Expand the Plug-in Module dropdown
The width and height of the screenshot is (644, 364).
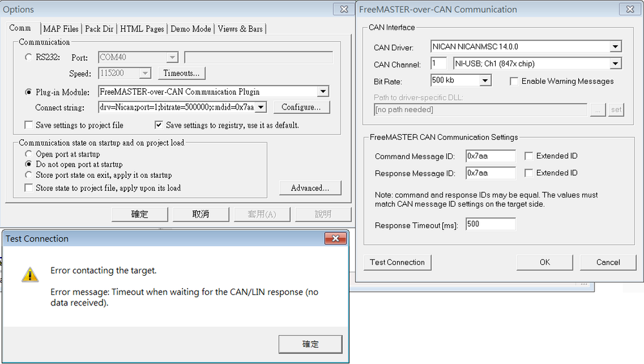click(x=323, y=91)
